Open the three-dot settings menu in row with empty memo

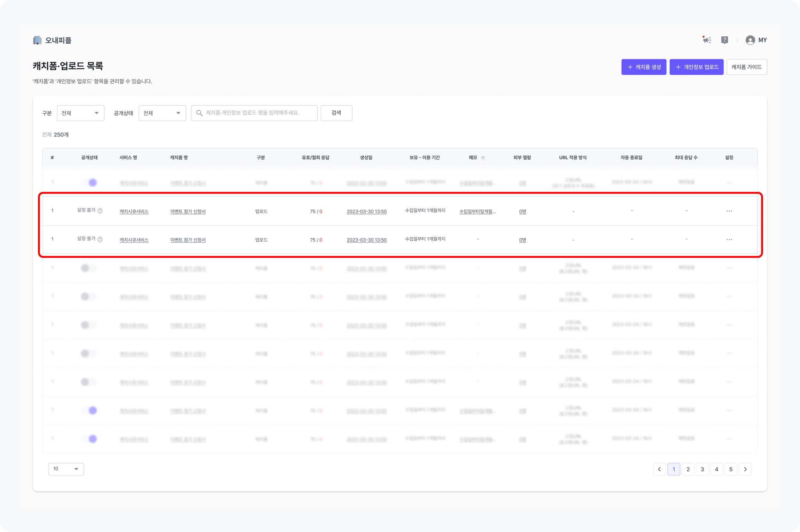729,240
